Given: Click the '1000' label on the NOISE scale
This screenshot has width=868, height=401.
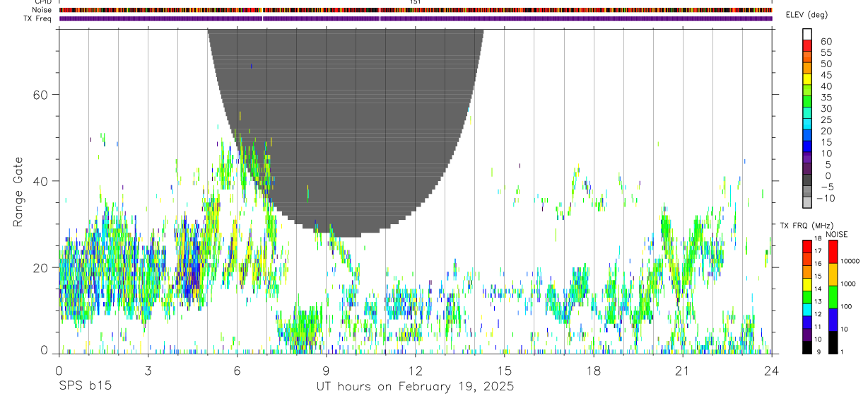Looking at the screenshot, I should coord(848,284).
